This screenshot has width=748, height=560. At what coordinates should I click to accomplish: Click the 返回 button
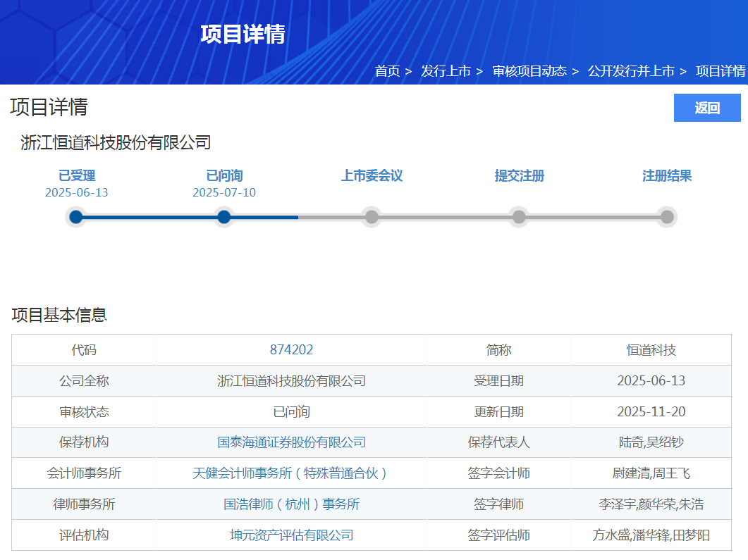707,108
